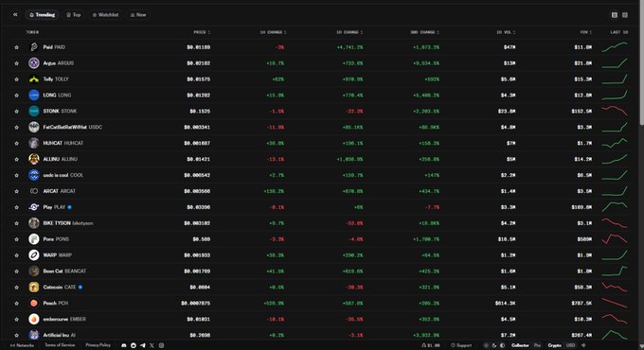Image resolution: width=644 pixels, height=350 pixels.
Task: Click the Catecoin token logo
Action: click(x=34, y=288)
